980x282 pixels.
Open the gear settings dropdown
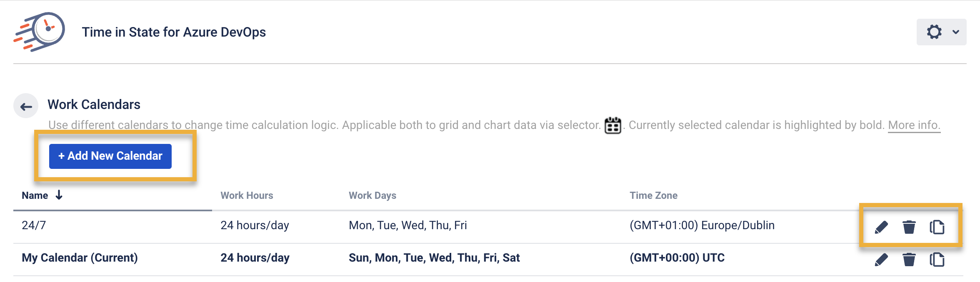(x=941, y=32)
